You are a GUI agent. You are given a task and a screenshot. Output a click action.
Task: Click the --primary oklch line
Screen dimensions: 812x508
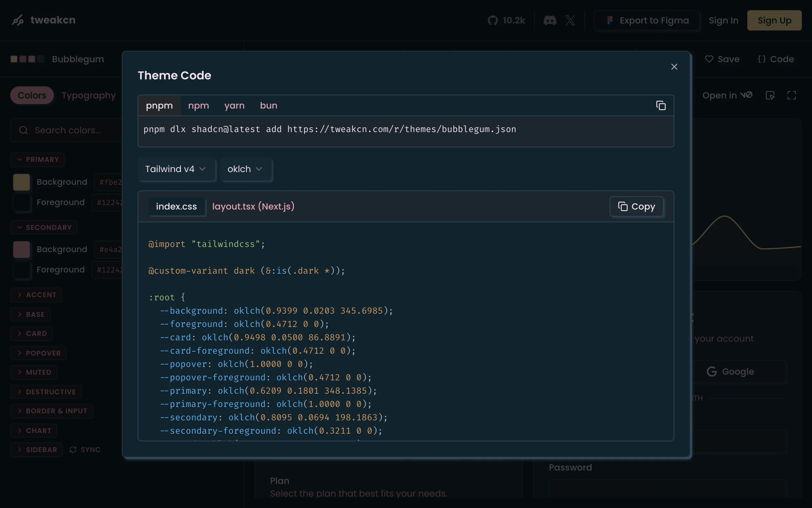click(x=268, y=391)
